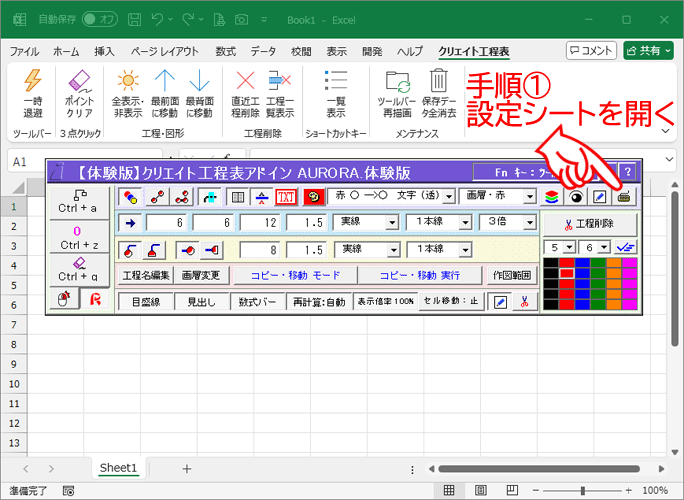Screen dimensions: 684x500
Task: Expand the formula bar chevron
Action: (x=669, y=159)
